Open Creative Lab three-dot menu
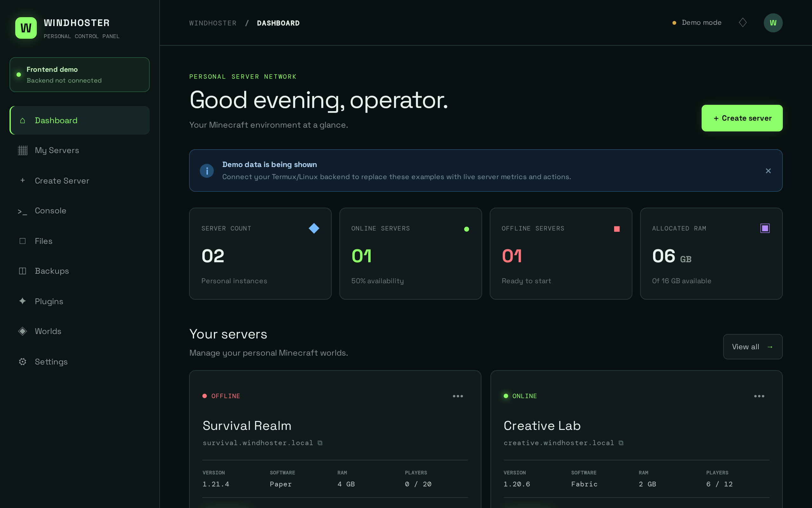This screenshot has width=812, height=508. pos(759,396)
